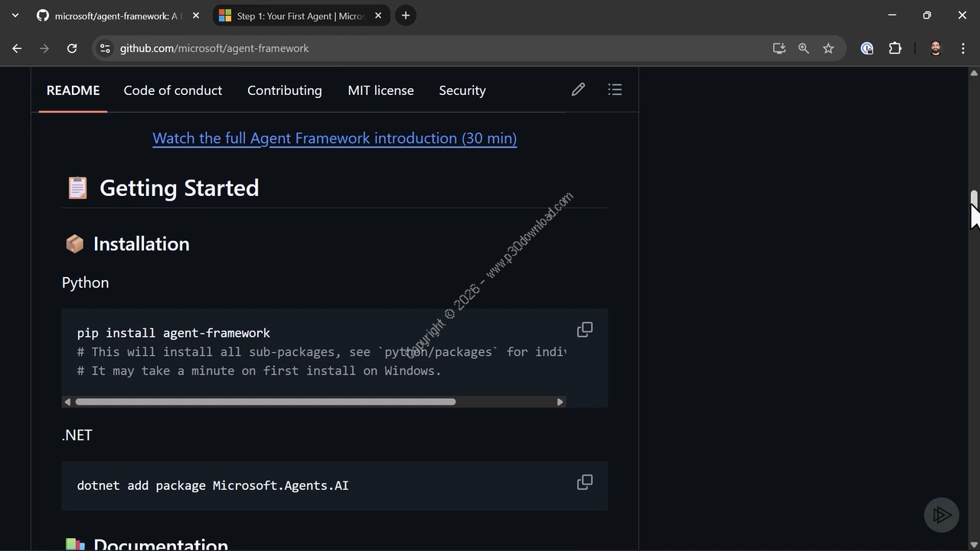Viewport: 980px width, 551px height.
Task: Open the Chrome profile avatar
Action: pyautogui.click(x=936, y=48)
